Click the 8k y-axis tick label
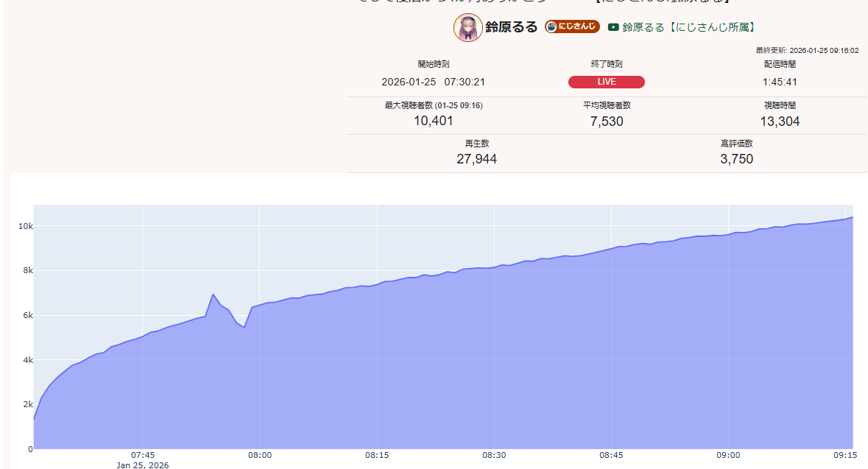Image resolution: width=868 pixels, height=469 pixels. coord(28,271)
